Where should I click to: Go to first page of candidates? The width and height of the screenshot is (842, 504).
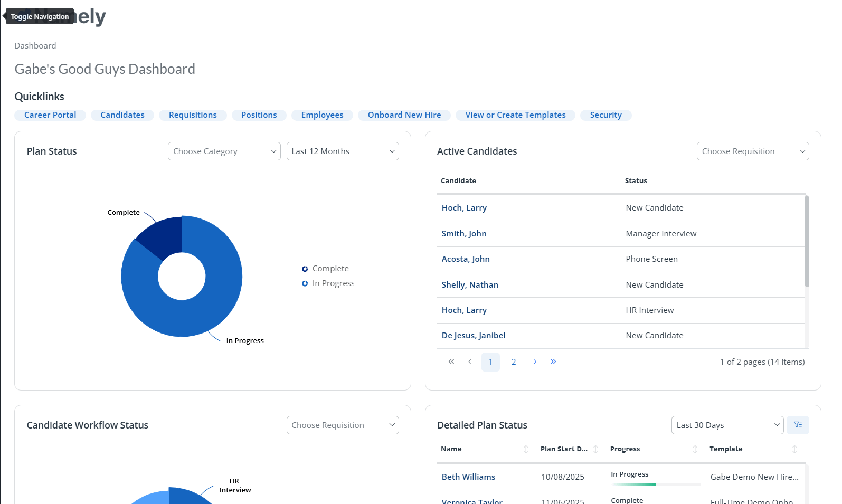click(x=451, y=362)
